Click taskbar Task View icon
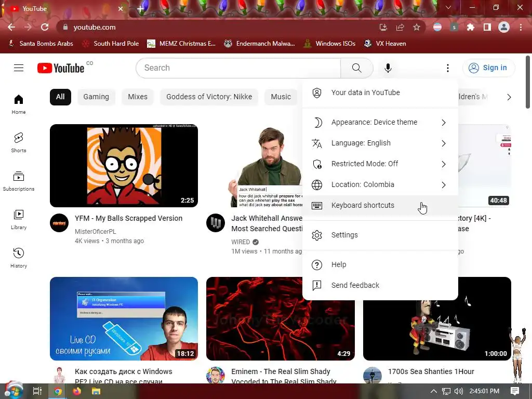532x399 pixels. (x=37, y=391)
